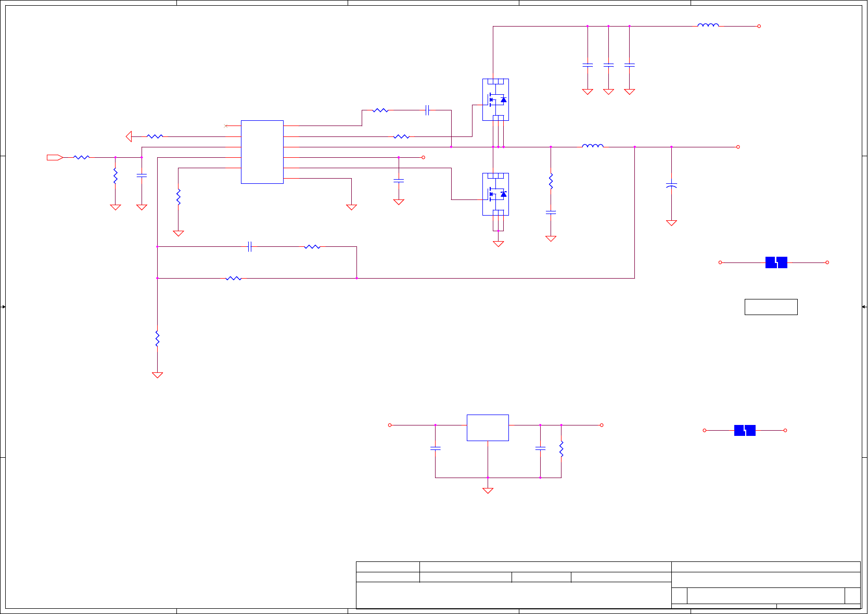The image size is (868, 614).
Task: Select the inductor on the top supply rail
Action: click(x=708, y=25)
